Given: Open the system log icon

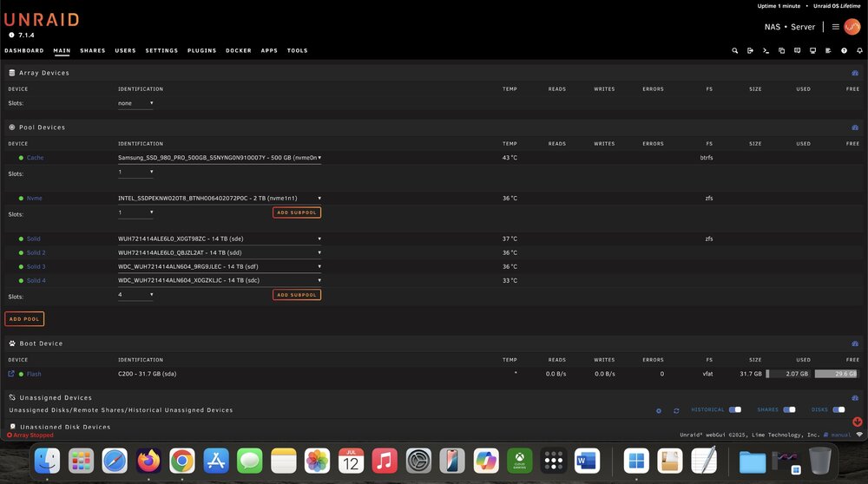Looking at the screenshot, I should coord(828,50).
